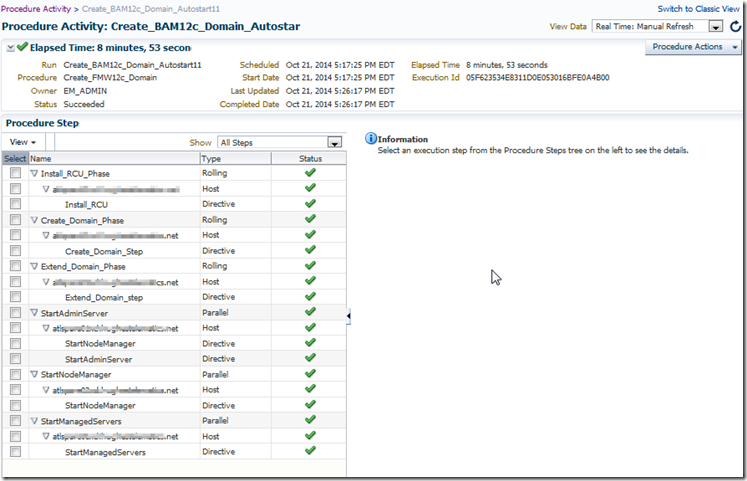Screen dimensions: 747x481
Task: Click Switch to Classic View link
Action: (698, 9)
